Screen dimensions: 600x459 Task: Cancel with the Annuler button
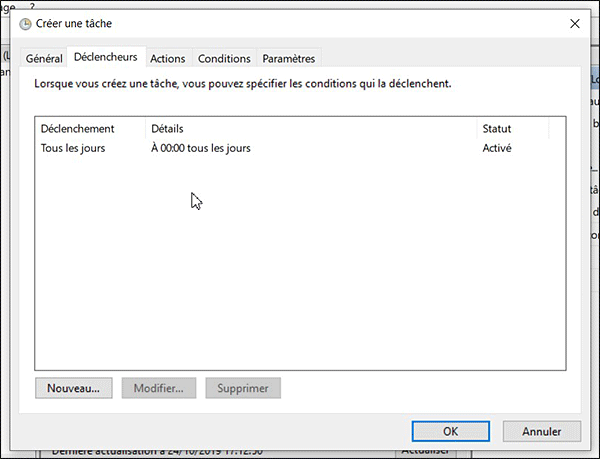point(541,431)
